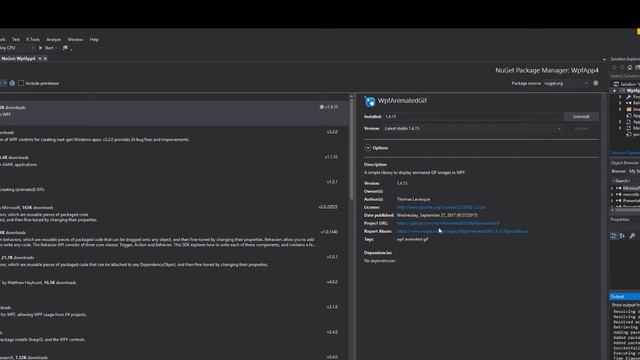
Task: Select the package row with 163K downloads
Action: pos(174,213)
